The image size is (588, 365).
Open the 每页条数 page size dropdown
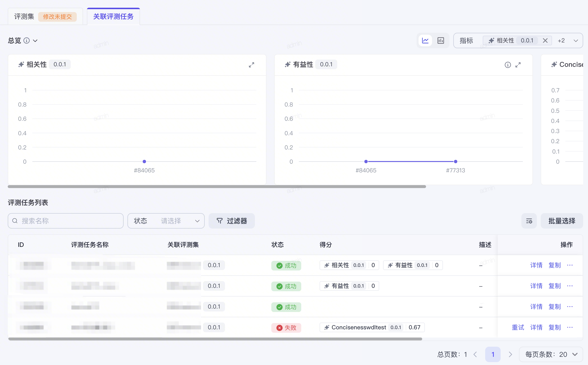click(551, 354)
